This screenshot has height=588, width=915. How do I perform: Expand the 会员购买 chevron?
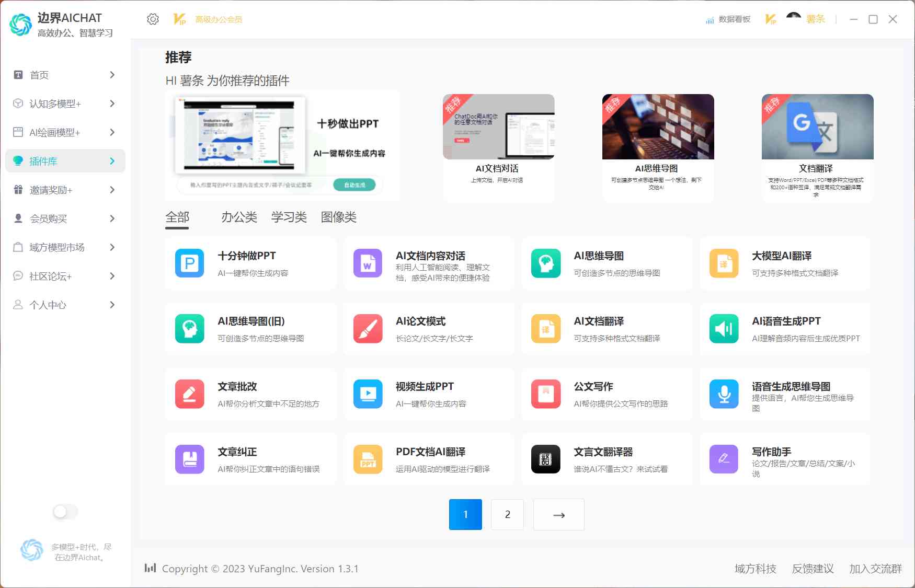[112, 218]
